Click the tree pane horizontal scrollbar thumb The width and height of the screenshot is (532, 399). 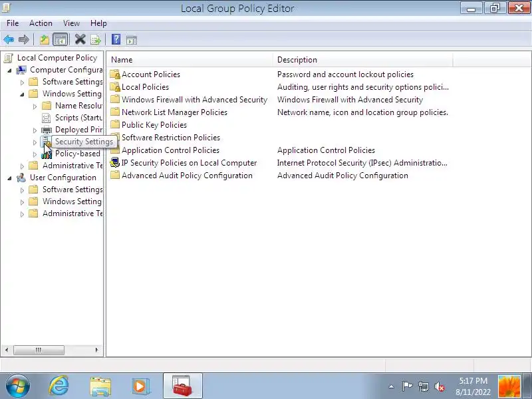coord(39,350)
